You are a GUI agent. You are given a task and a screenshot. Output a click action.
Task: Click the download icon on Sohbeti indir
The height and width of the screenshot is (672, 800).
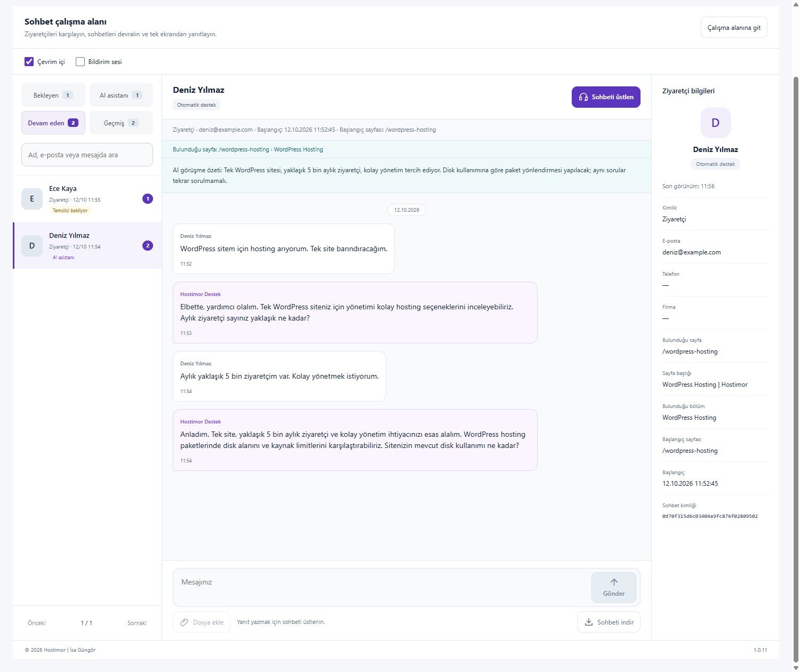click(x=589, y=622)
